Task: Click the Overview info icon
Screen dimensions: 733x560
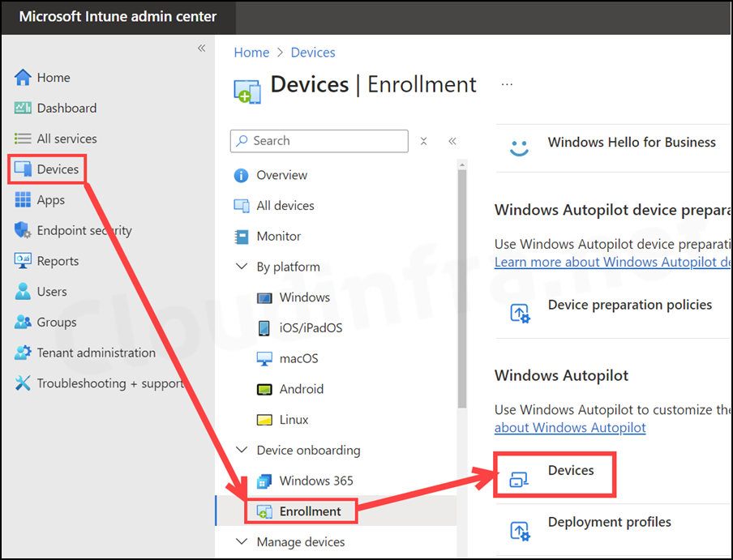Action: [x=241, y=176]
